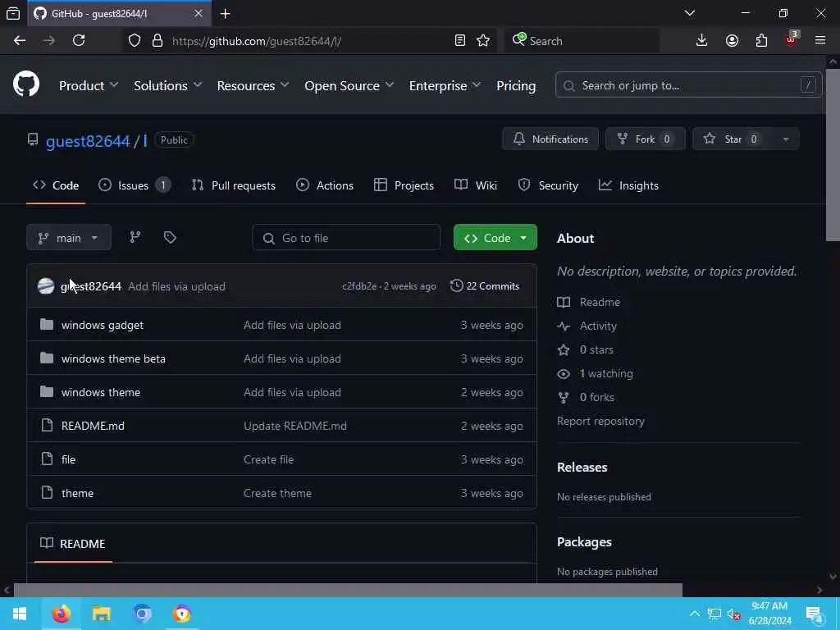Image resolution: width=840 pixels, height=630 pixels.
Task: Switch to the Security tab
Action: pos(548,185)
